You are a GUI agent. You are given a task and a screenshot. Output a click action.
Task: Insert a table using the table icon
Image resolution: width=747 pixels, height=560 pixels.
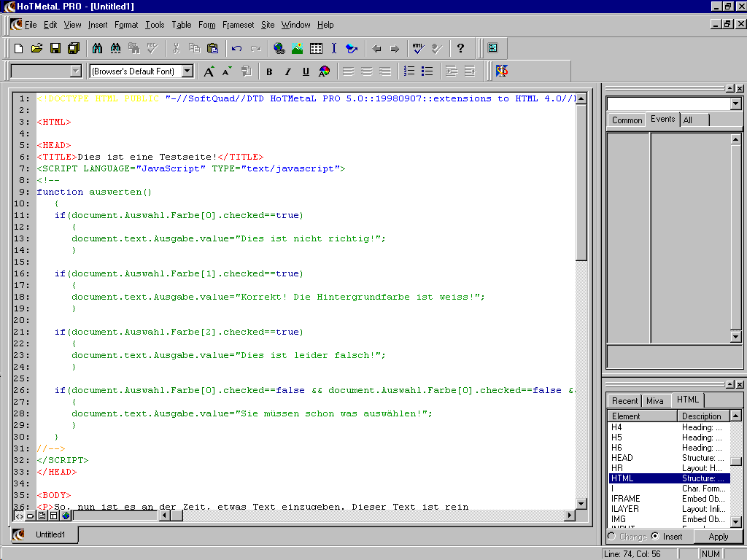316,49
